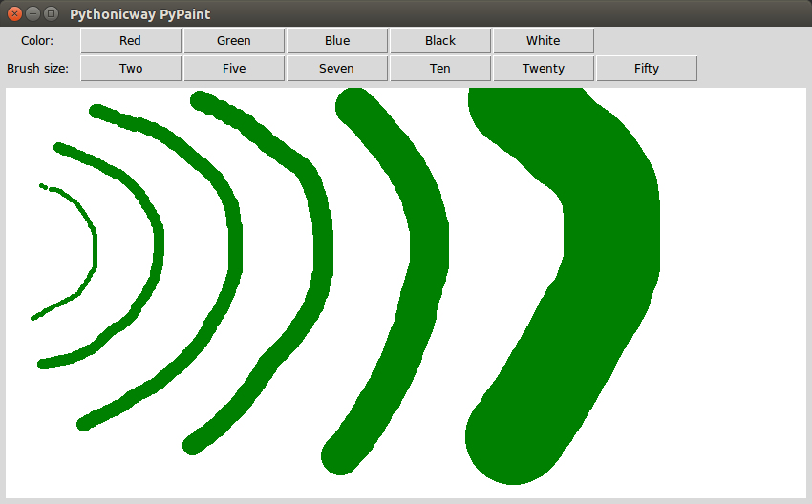Choose the Green color button

point(233,41)
